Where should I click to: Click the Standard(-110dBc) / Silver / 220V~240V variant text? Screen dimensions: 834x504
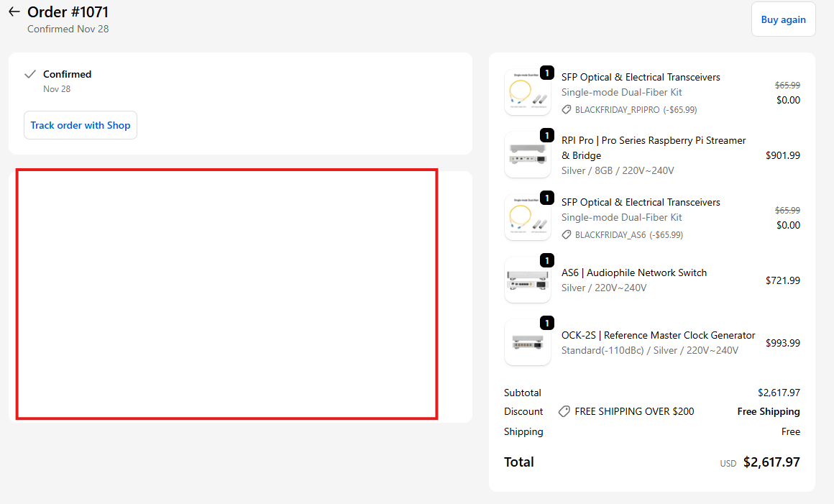click(x=650, y=350)
